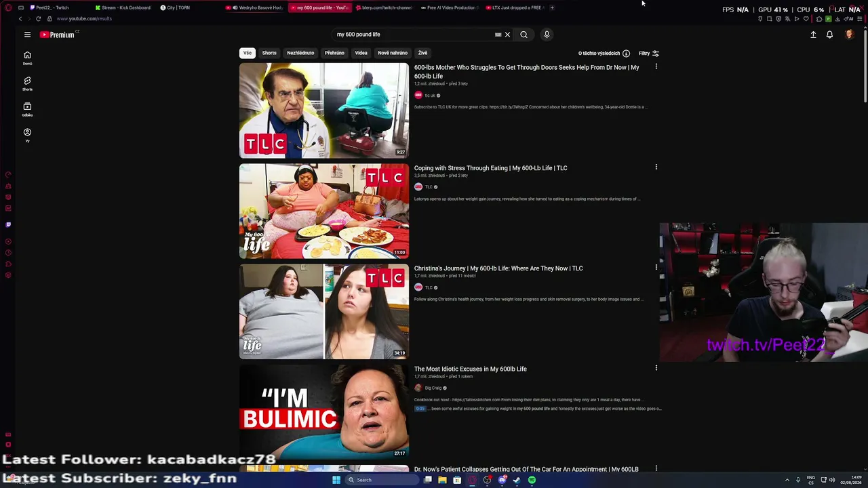The width and height of the screenshot is (868, 488).
Task: Click the browser address bar URL
Action: pyautogui.click(x=85, y=18)
